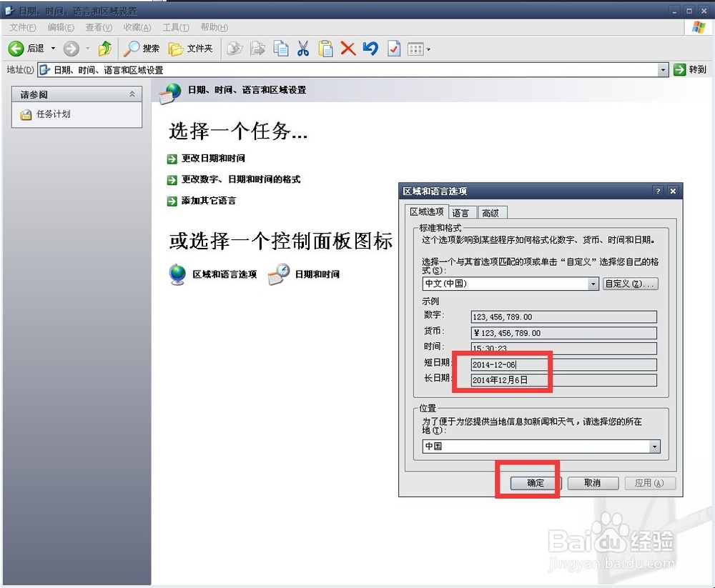Click the blue Undo arrow icon

click(370, 49)
